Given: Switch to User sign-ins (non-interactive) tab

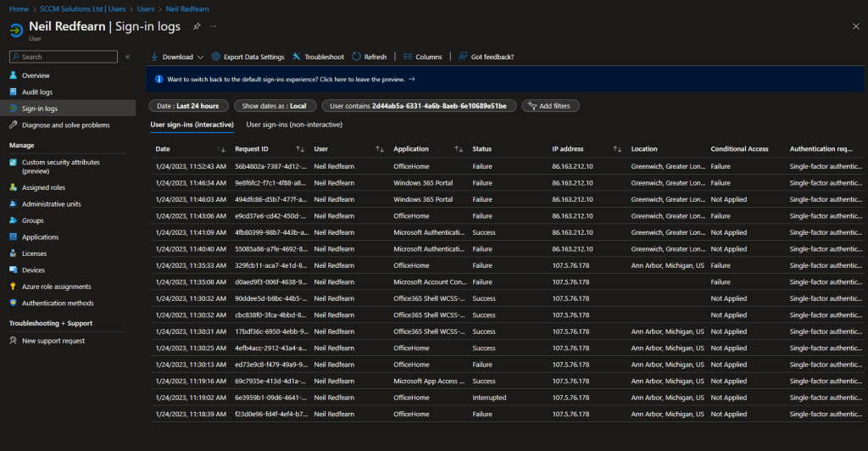Looking at the screenshot, I should pos(294,125).
